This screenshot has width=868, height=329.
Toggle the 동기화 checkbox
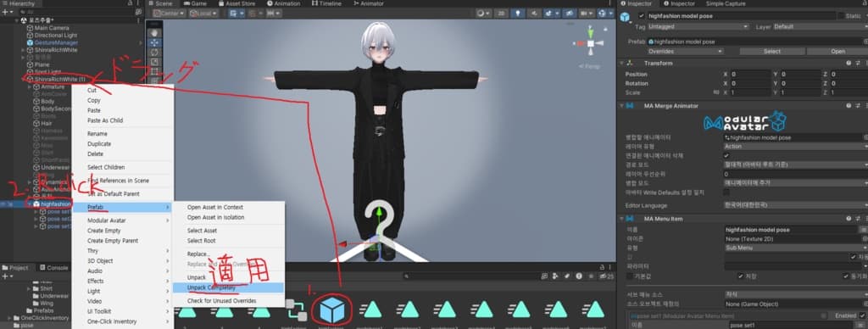coord(847,276)
